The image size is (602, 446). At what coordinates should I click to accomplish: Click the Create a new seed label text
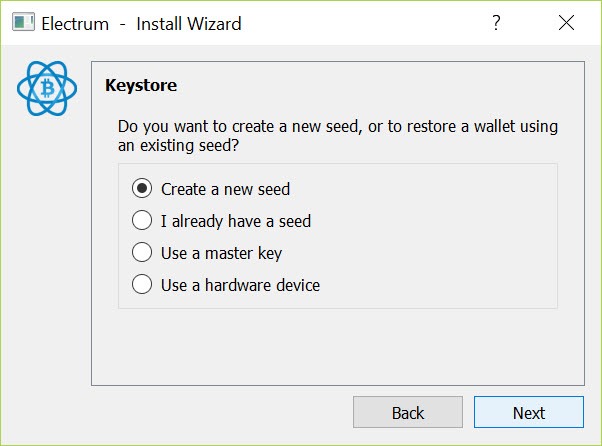point(225,189)
